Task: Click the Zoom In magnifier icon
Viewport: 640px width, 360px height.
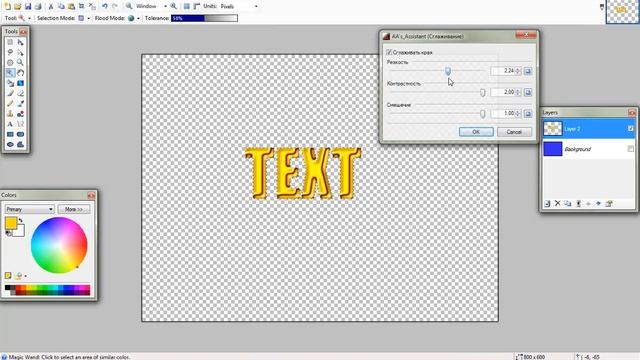Action: coord(173,6)
